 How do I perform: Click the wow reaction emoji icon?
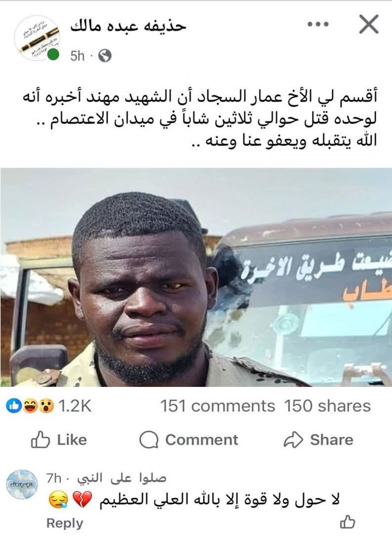coord(46,406)
